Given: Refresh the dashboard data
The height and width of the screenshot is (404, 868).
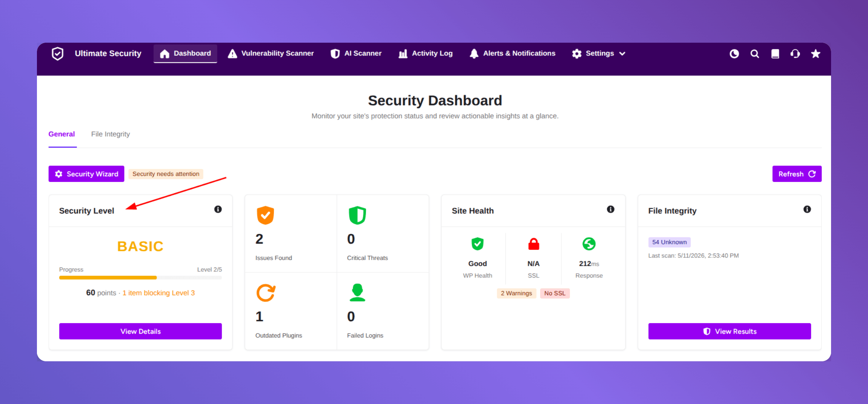Looking at the screenshot, I should click(797, 174).
